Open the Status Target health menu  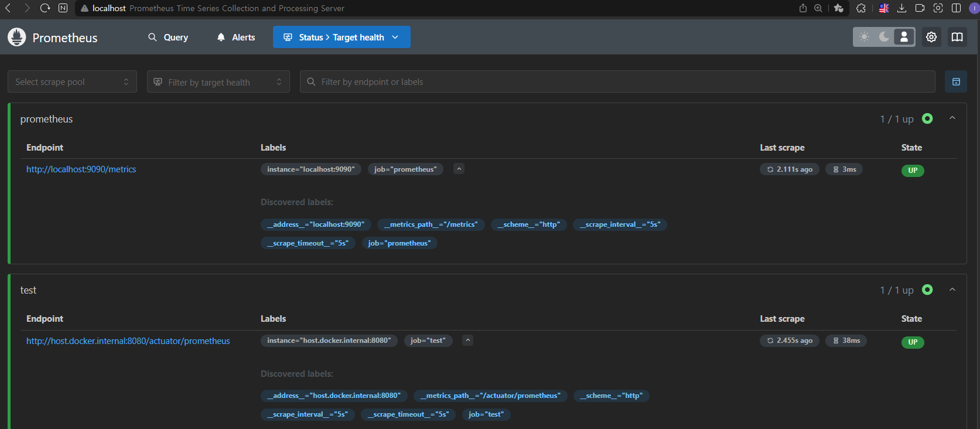coord(342,37)
